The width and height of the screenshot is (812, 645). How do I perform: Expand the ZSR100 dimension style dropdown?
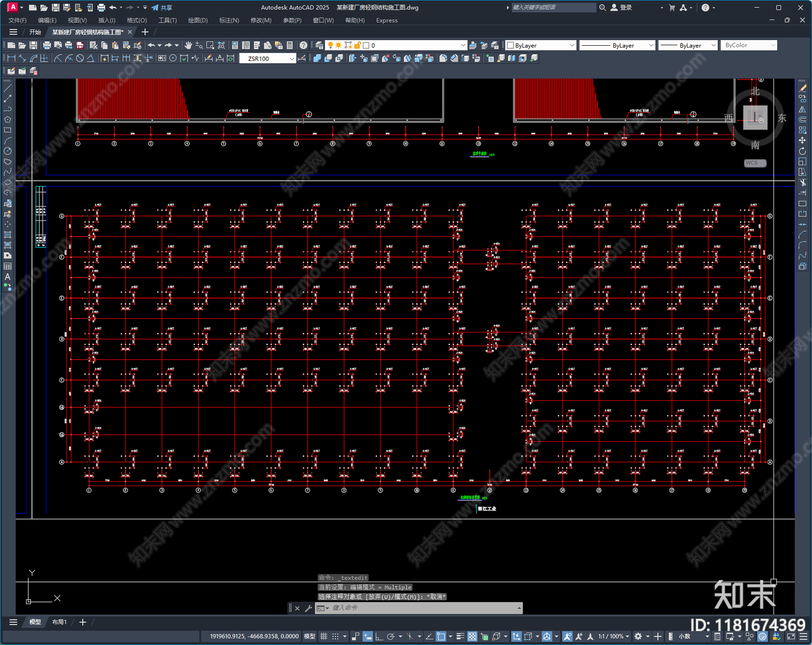tap(292, 59)
